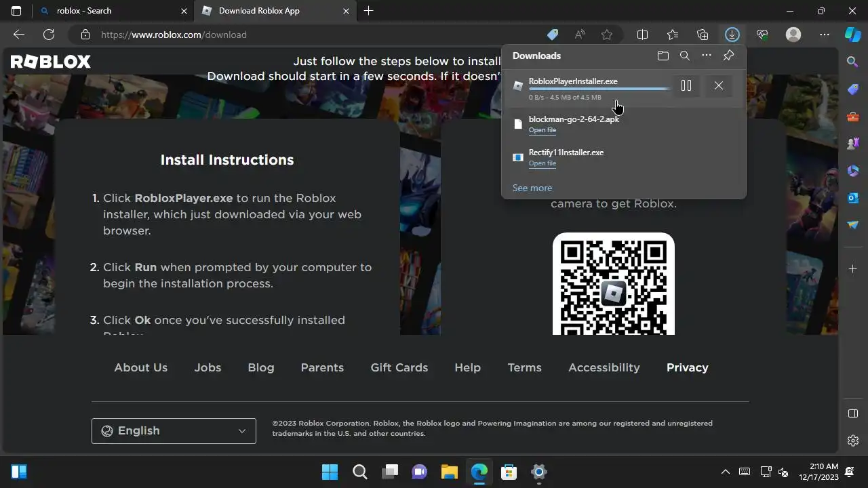Open the downloads folder icon
Viewport: 868px width, 488px height.
point(663,56)
